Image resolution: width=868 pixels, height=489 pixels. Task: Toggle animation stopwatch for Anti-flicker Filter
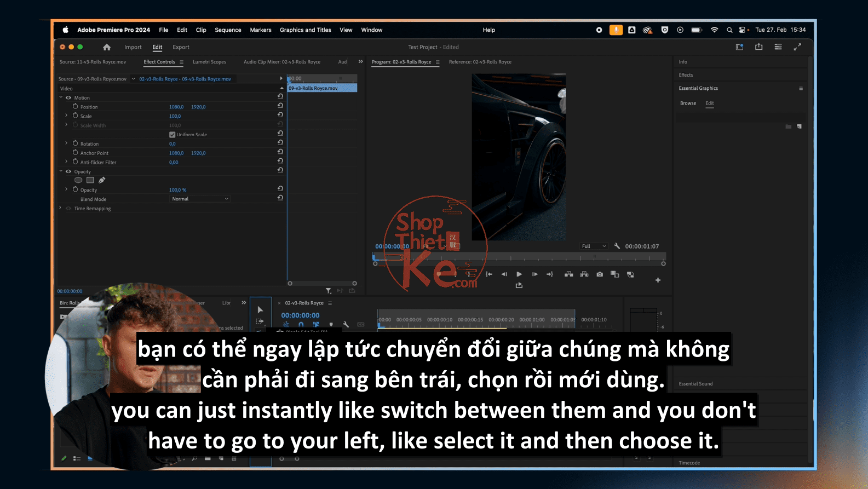tap(76, 162)
